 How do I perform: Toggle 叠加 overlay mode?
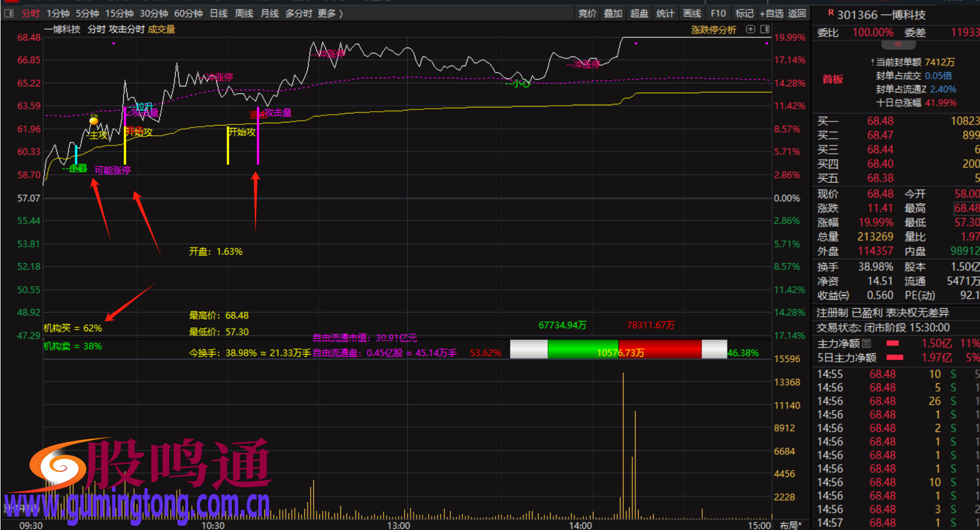click(x=613, y=13)
